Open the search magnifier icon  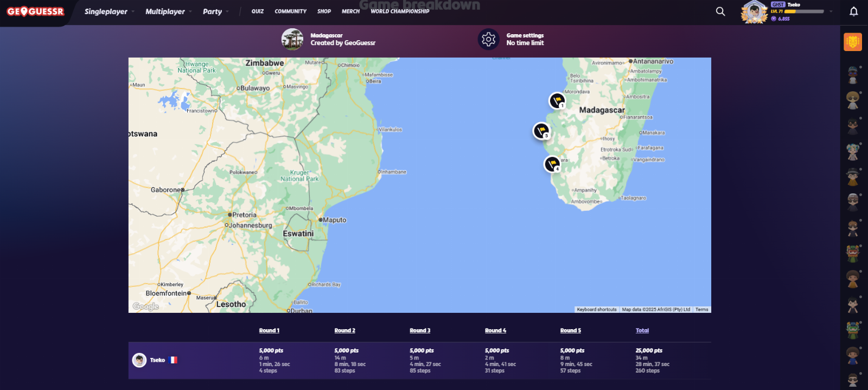(x=720, y=11)
